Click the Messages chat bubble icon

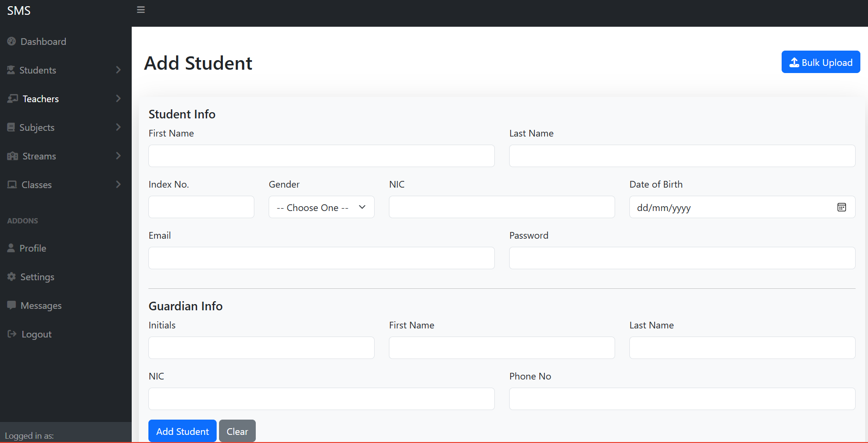coord(11,305)
